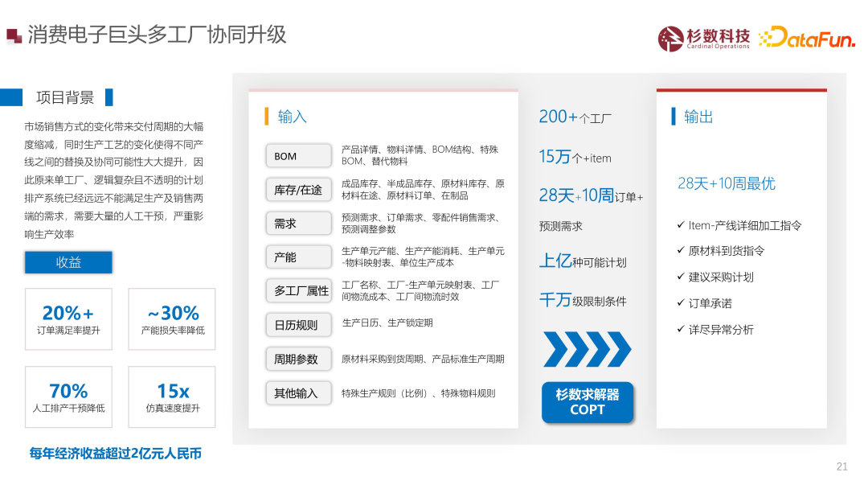The image size is (868, 489).
Task: Click the 杉数科技 Cardinal Operations logo
Action: (702, 38)
